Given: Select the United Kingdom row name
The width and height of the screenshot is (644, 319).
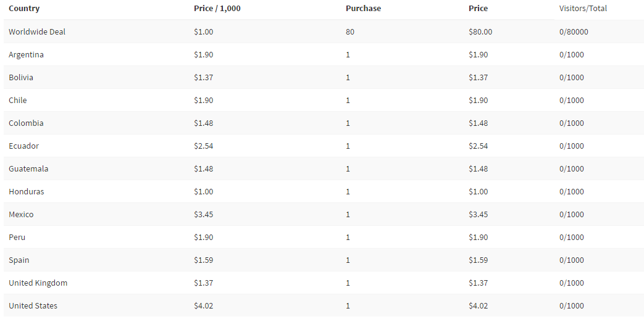Looking at the screenshot, I should point(38,283).
